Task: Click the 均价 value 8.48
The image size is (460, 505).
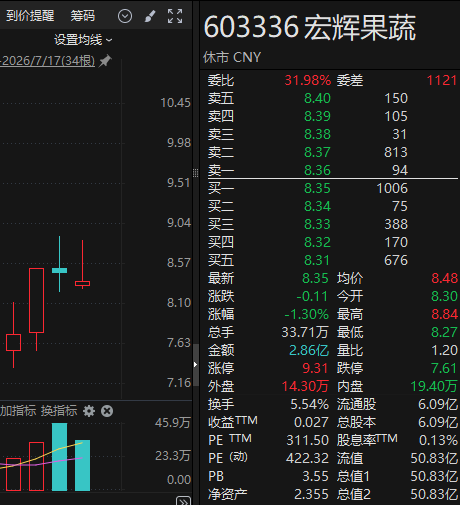Action: pos(444,278)
